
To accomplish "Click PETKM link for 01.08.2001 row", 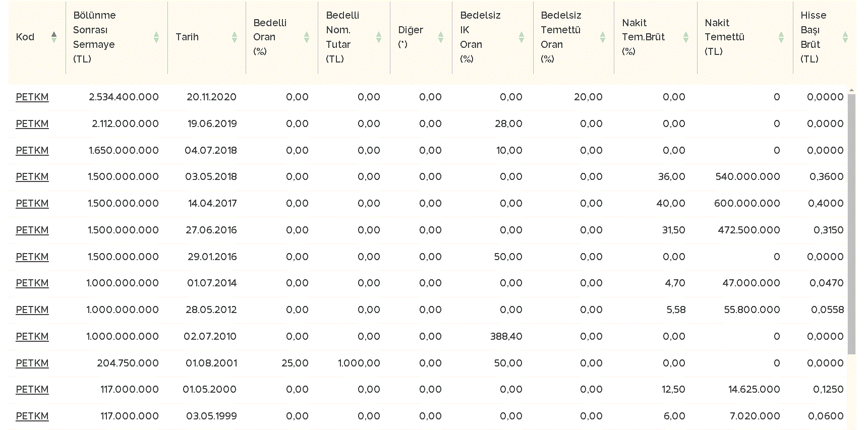I will 32,363.
